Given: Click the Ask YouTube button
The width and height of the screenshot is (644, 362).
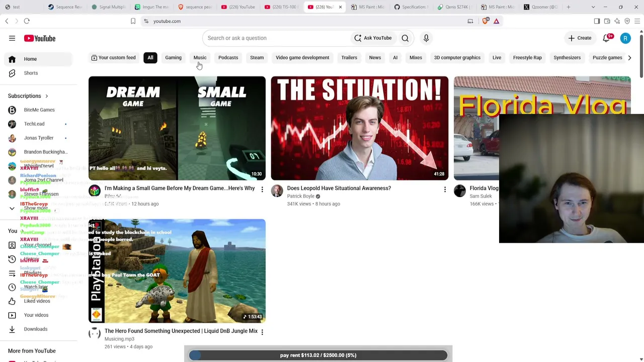Looking at the screenshot, I should point(373,38).
